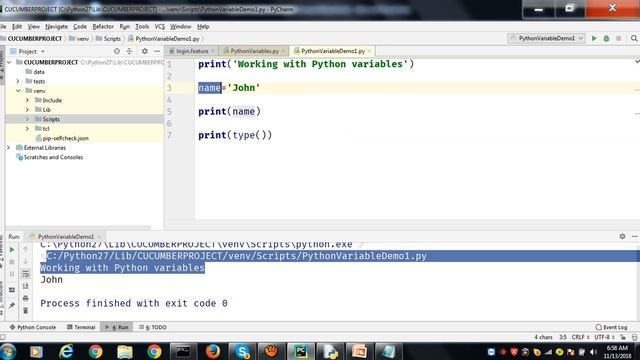Image resolution: width=640 pixels, height=360 pixels.
Task: Open Search Everywhere magnifier icon
Action: 634,38
